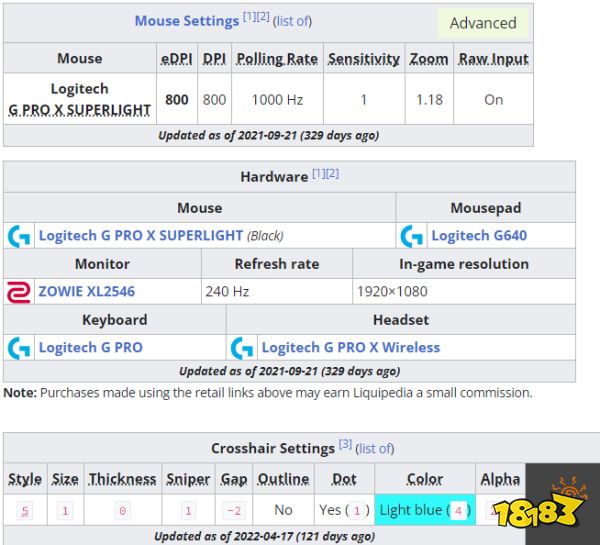Click the Outline value No

[x=283, y=510]
